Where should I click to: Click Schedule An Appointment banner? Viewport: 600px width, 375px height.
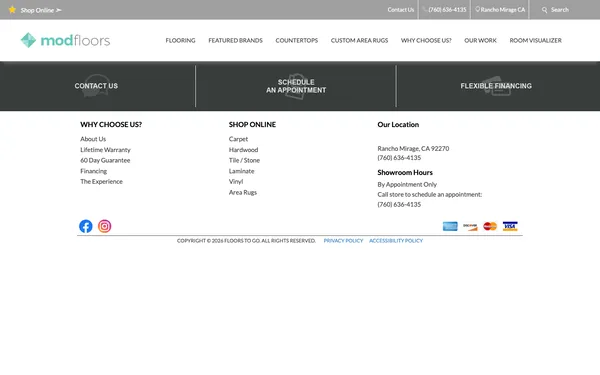(x=296, y=86)
